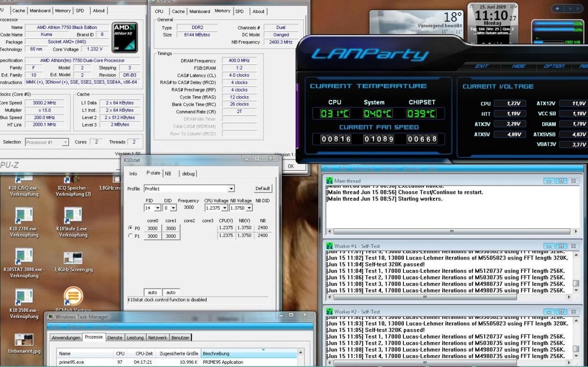This screenshot has height=367, width=588.
Task: Click the Main thread horizontal scrollbar
Action: [x=452, y=231]
